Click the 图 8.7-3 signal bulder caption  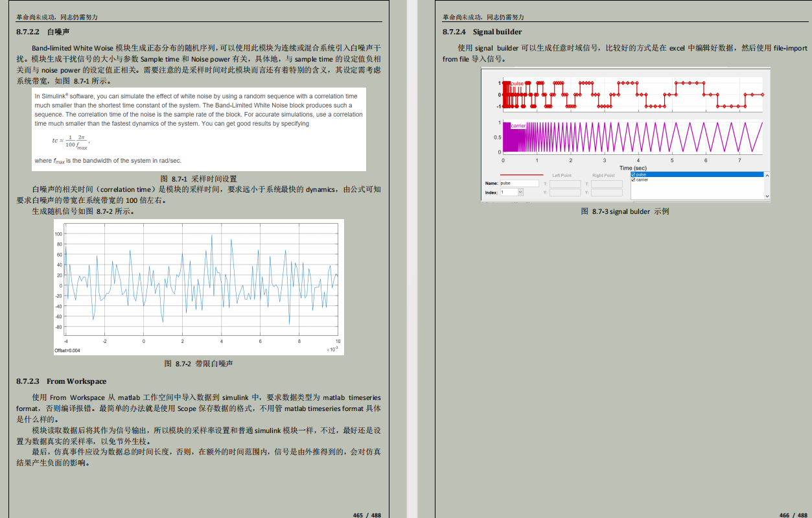pyautogui.click(x=625, y=211)
